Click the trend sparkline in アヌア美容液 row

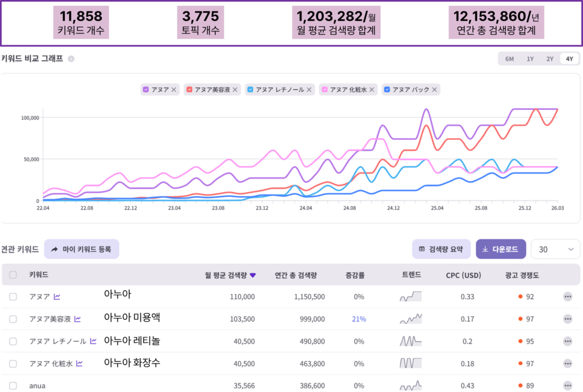click(411, 319)
